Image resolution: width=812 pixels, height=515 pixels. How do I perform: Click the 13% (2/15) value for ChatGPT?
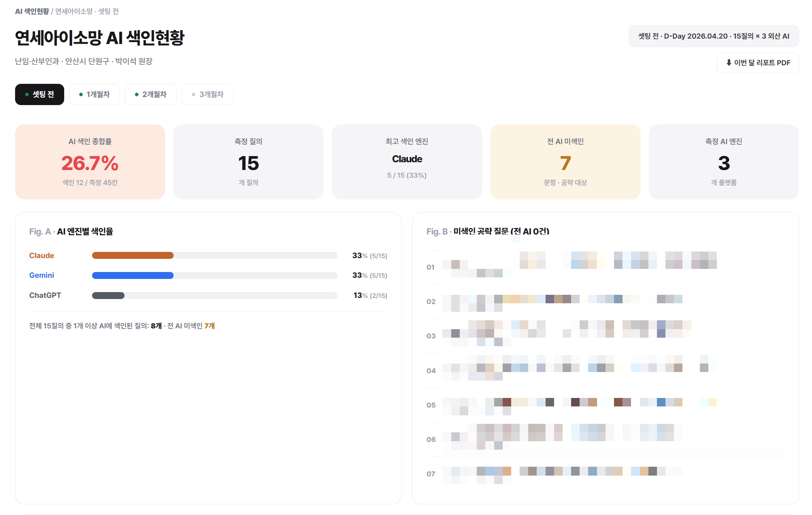(x=370, y=295)
